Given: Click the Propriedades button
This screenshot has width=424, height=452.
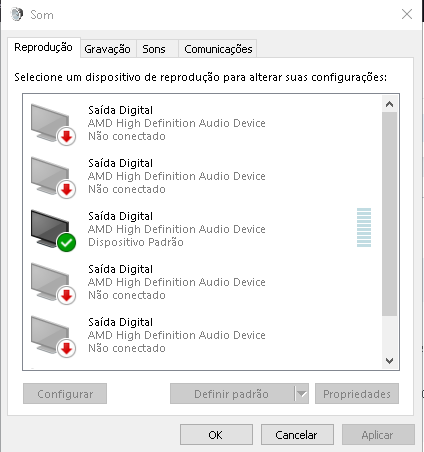Looking at the screenshot, I should pyautogui.click(x=357, y=394).
